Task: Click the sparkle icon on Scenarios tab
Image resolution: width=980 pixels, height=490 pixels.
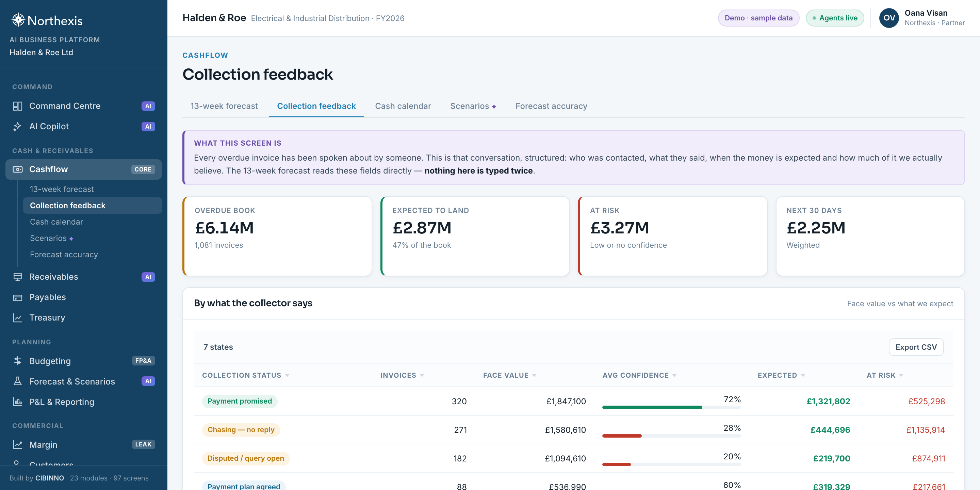Action: pyautogui.click(x=494, y=107)
